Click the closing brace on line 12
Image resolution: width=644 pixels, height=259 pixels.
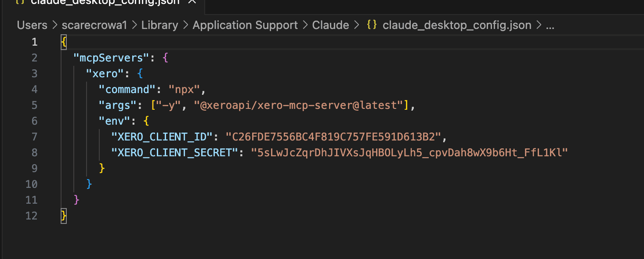(64, 216)
